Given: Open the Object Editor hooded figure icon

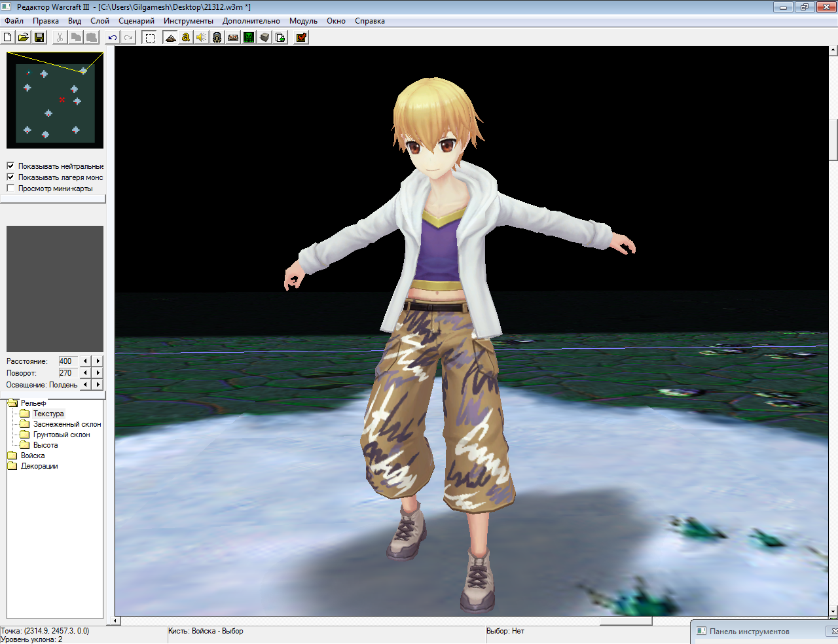Looking at the screenshot, I should [217, 37].
